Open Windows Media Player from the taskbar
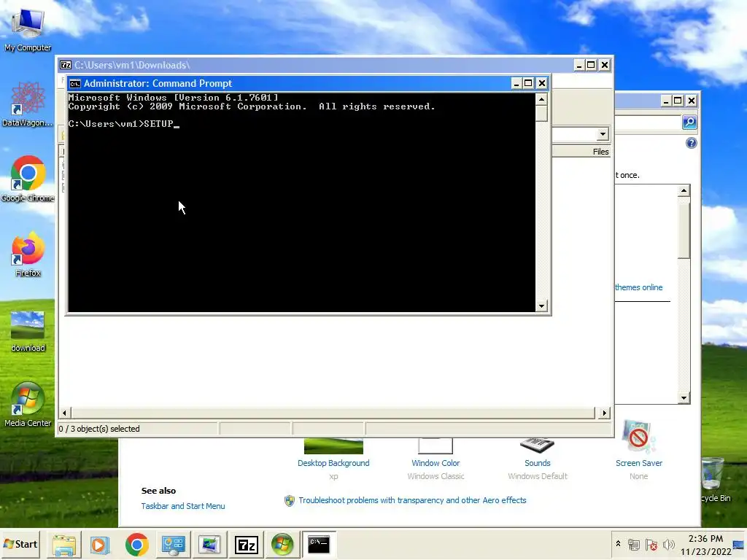Image resolution: width=747 pixels, height=560 pixels. point(100,544)
